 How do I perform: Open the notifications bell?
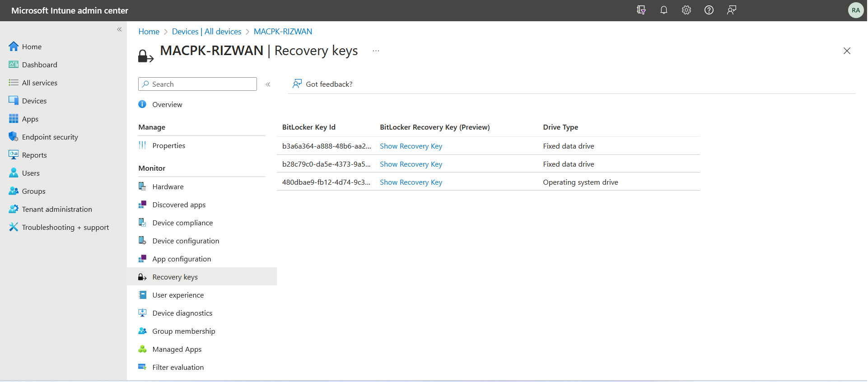[x=663, y=10]
